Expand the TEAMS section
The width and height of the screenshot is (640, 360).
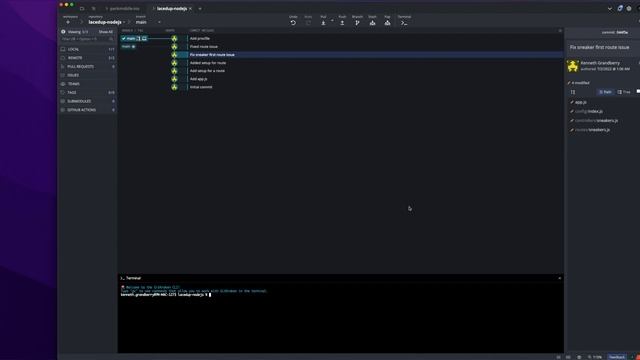click(x=88, y=84)
